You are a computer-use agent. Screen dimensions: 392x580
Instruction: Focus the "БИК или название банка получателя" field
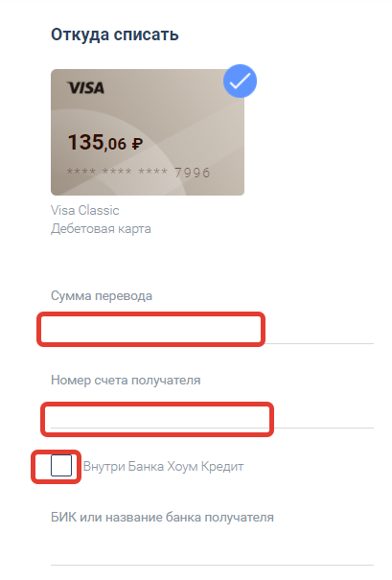point(212,549)
